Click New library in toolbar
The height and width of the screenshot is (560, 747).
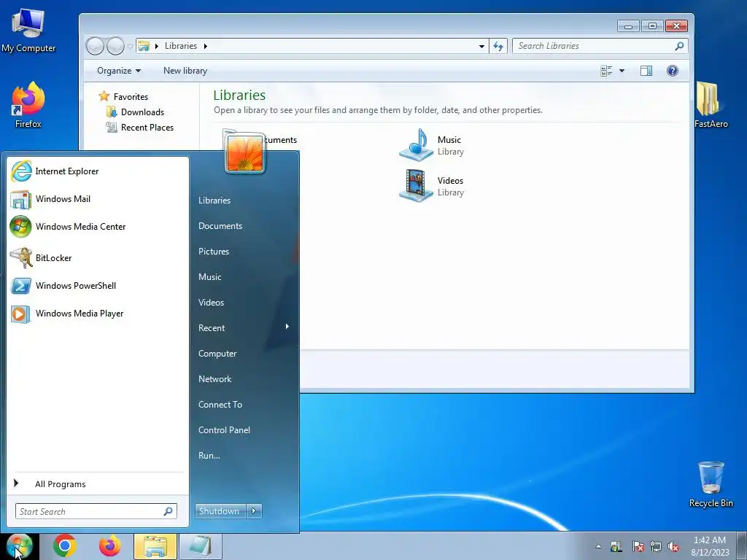[185, 71]
